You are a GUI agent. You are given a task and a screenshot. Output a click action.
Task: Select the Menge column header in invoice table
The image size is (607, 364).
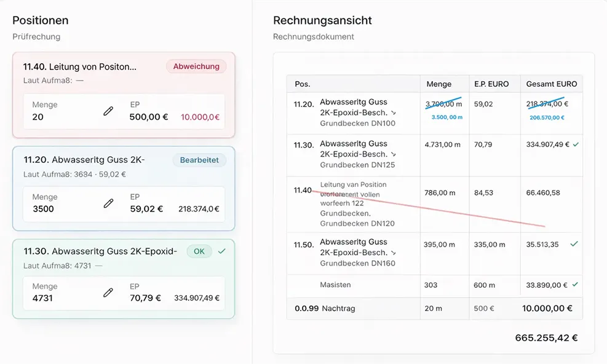point(438,84)
